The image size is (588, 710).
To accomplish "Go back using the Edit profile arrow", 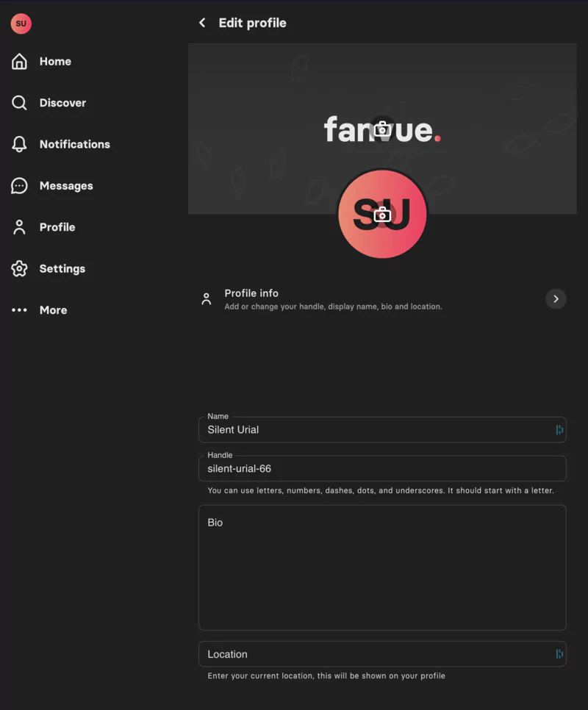I will tap(202, 23).
